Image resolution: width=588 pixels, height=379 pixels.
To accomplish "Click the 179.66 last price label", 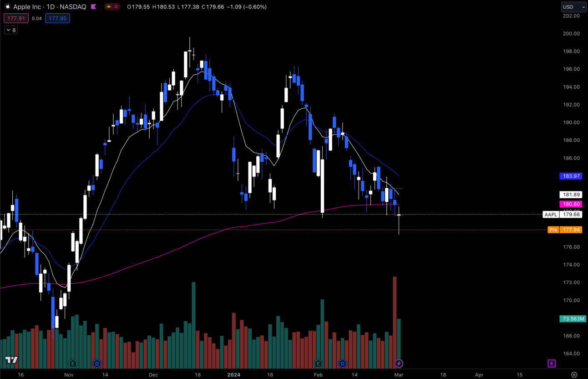I will coord(571,215).
